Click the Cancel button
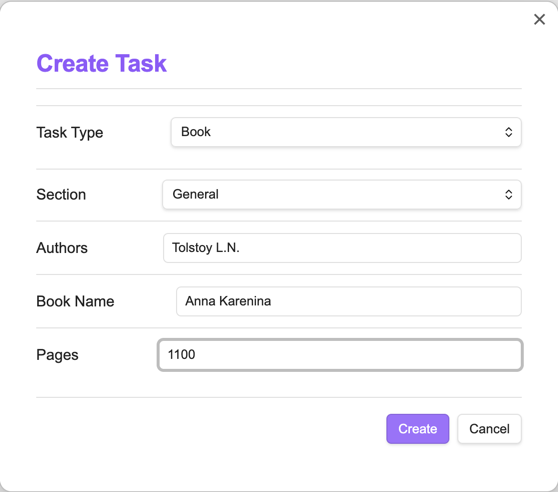558x492 pixels. [x=489, y=429]
